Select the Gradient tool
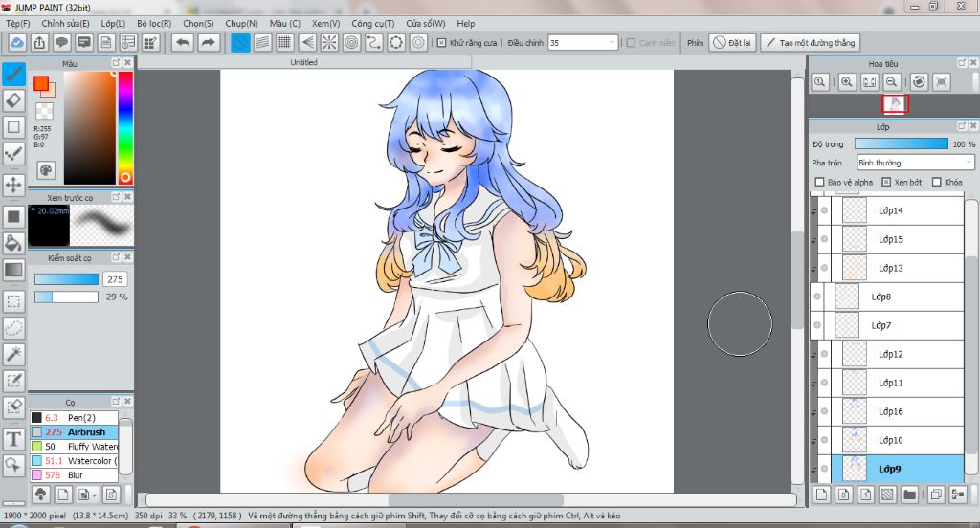 [13, 270]
